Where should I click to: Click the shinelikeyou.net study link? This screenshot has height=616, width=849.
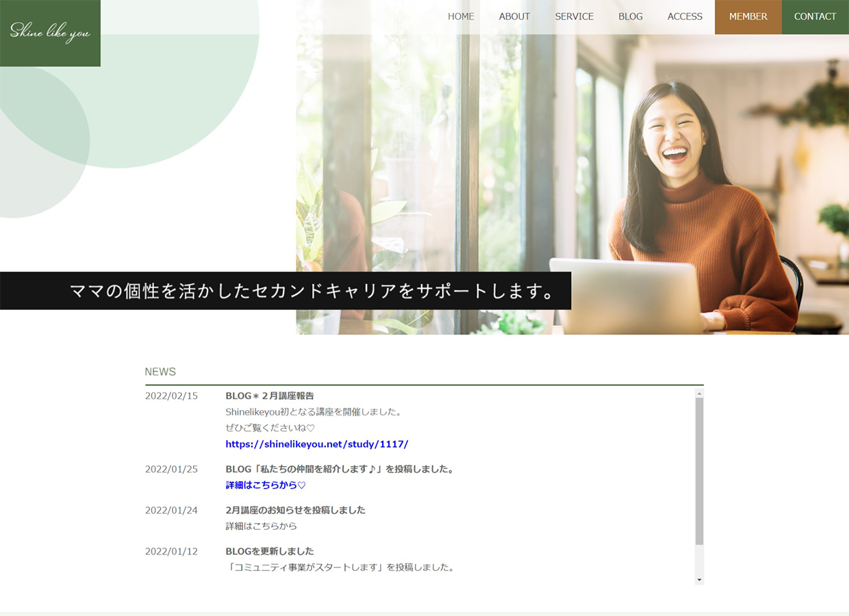tap(316, 444)
